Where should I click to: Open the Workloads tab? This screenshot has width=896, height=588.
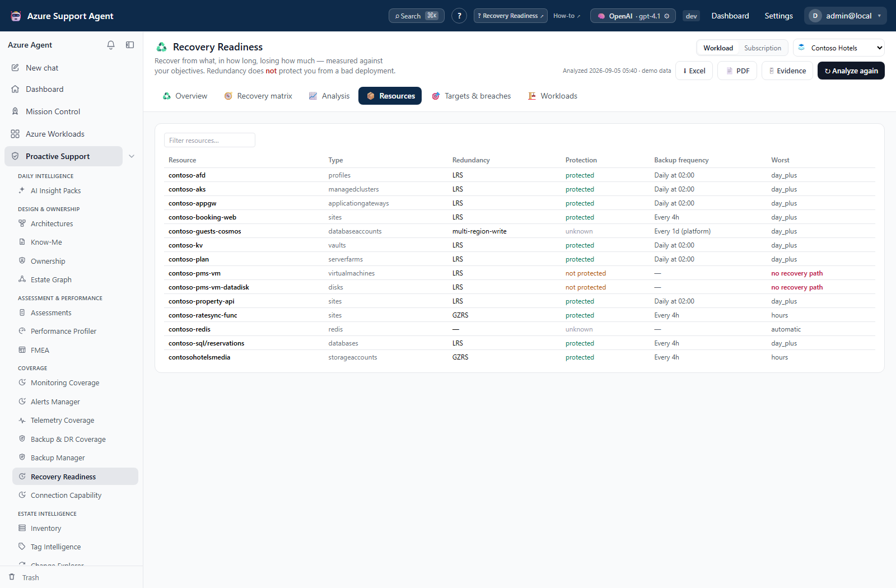[x=553, y=96]
